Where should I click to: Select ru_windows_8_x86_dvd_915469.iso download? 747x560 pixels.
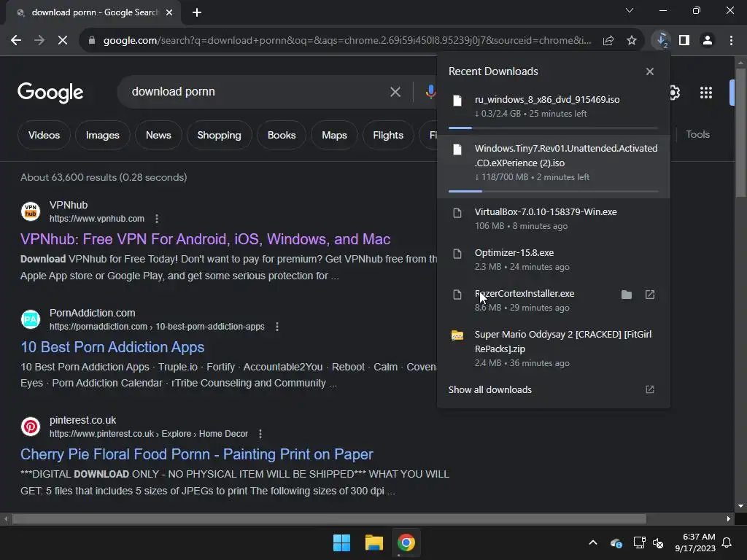point(553,106)
